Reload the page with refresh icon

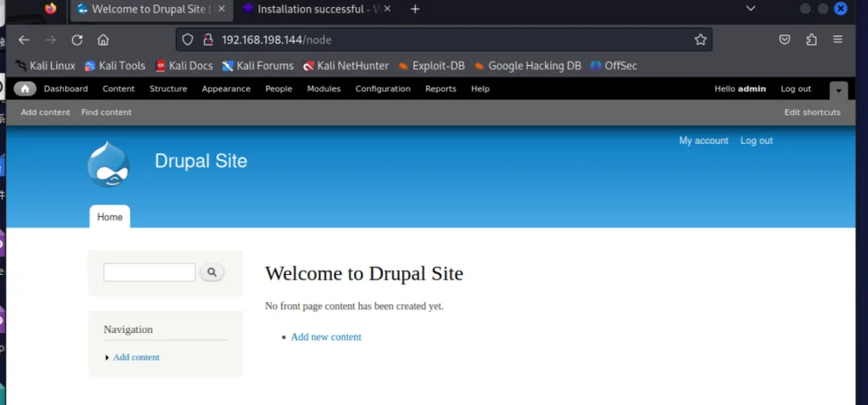click(x=77, y=40)
